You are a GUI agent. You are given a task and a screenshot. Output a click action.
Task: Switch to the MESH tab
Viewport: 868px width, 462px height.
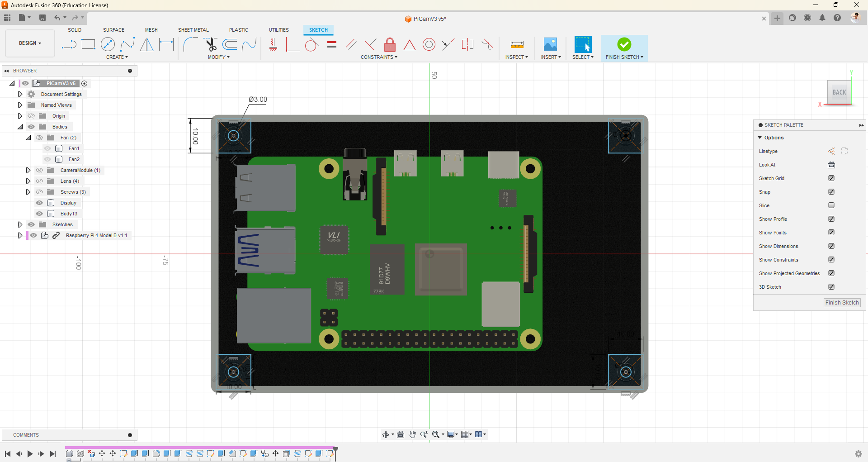pyautogui.click(x=151, y=30)
